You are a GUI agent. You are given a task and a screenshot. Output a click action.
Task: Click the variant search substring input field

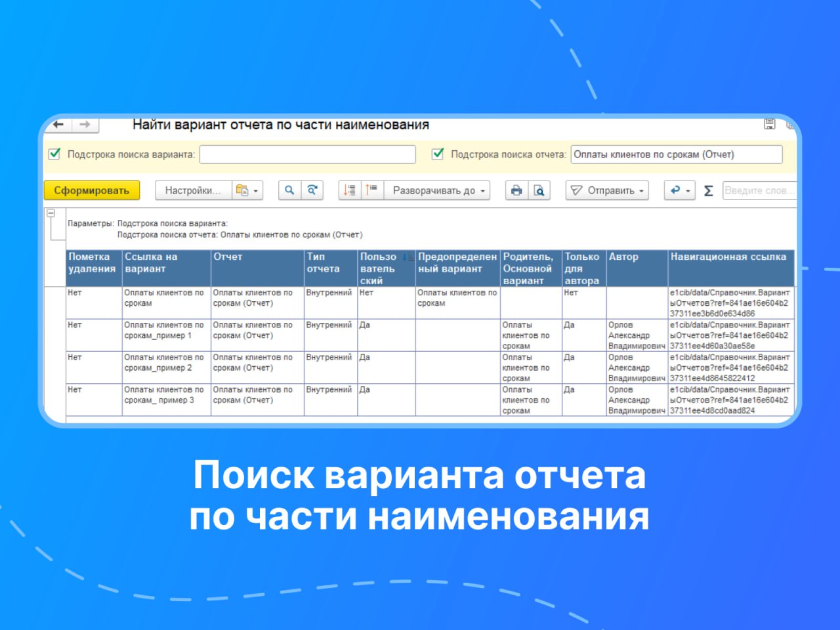click(x=307, y=154)
